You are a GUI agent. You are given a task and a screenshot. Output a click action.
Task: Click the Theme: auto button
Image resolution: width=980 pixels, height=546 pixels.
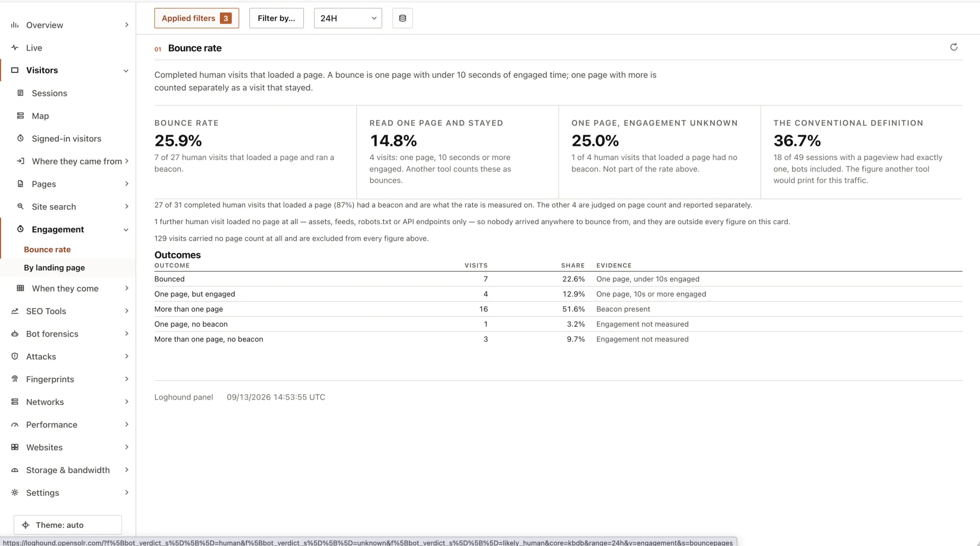pyautogui.click(x=68, y=525)
